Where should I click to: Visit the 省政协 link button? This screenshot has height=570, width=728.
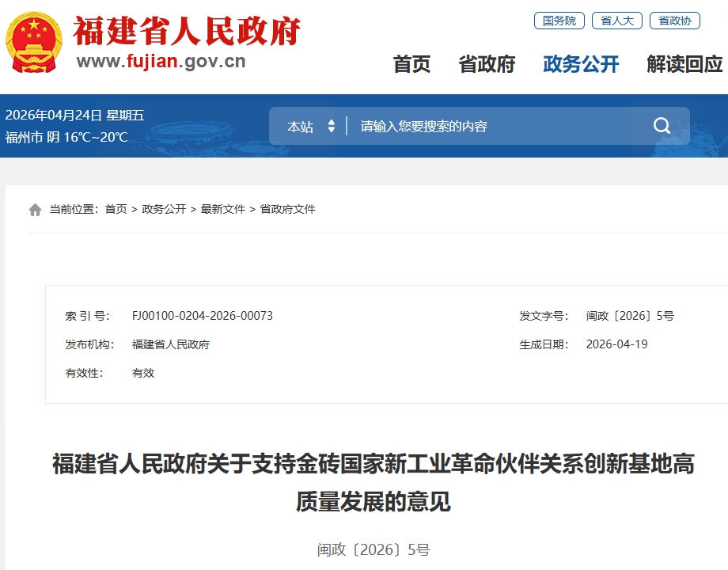[674, 21]
